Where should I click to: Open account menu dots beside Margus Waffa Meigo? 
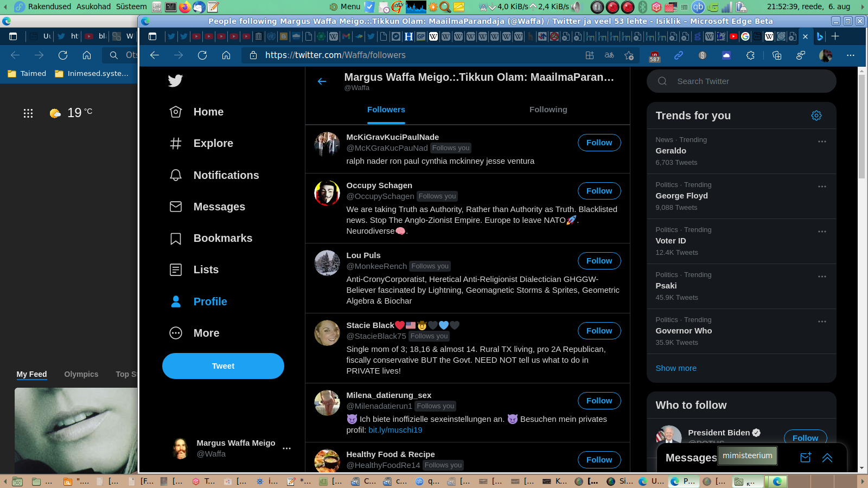pos(287,448)
